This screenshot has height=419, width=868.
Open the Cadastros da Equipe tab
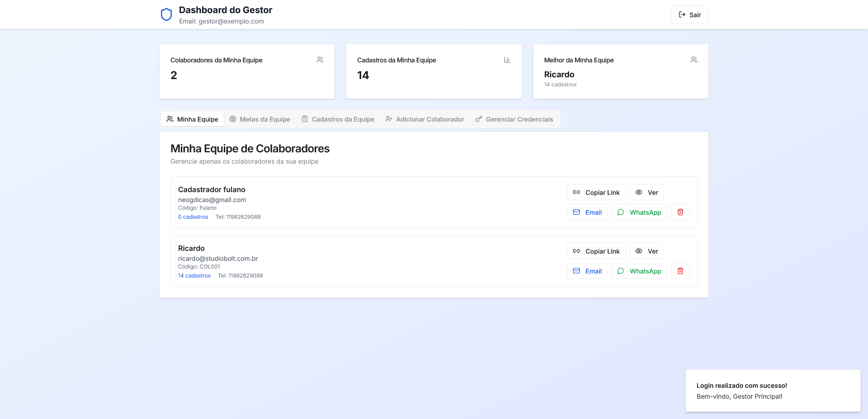pos(338,119)
